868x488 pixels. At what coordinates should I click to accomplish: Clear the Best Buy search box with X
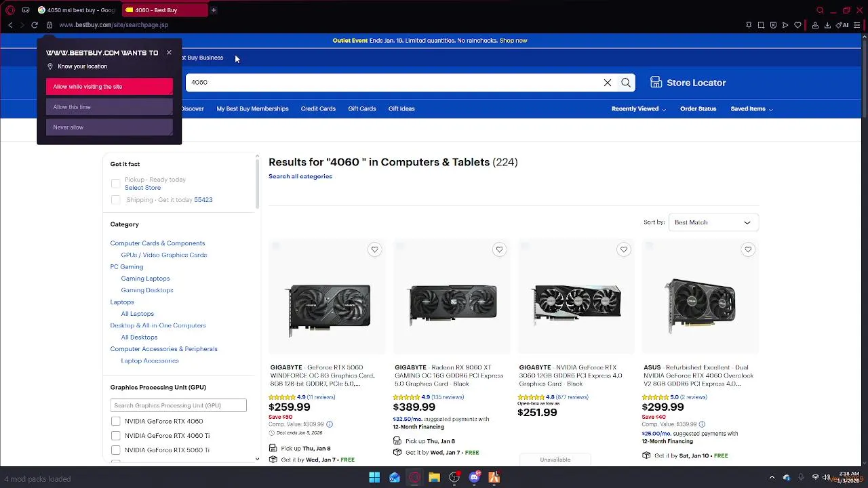pyautogui.click(x=608, y=83)
